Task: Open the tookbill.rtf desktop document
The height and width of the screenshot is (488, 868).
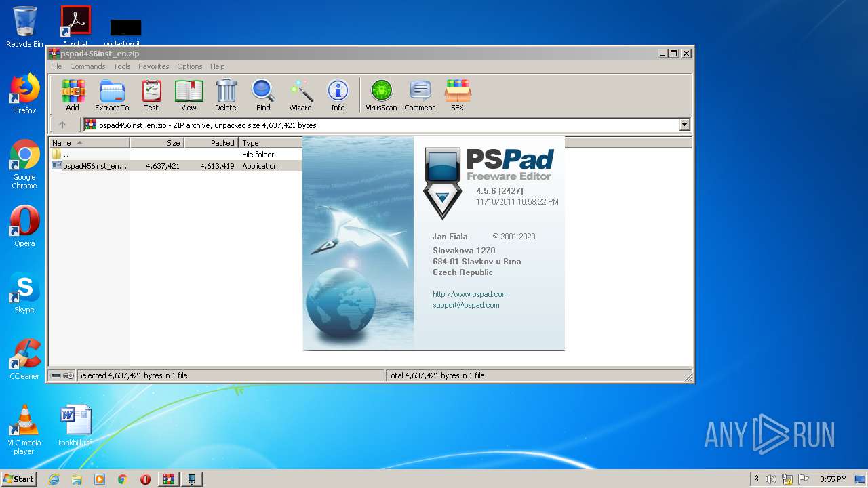Action: tap(75, 426)
